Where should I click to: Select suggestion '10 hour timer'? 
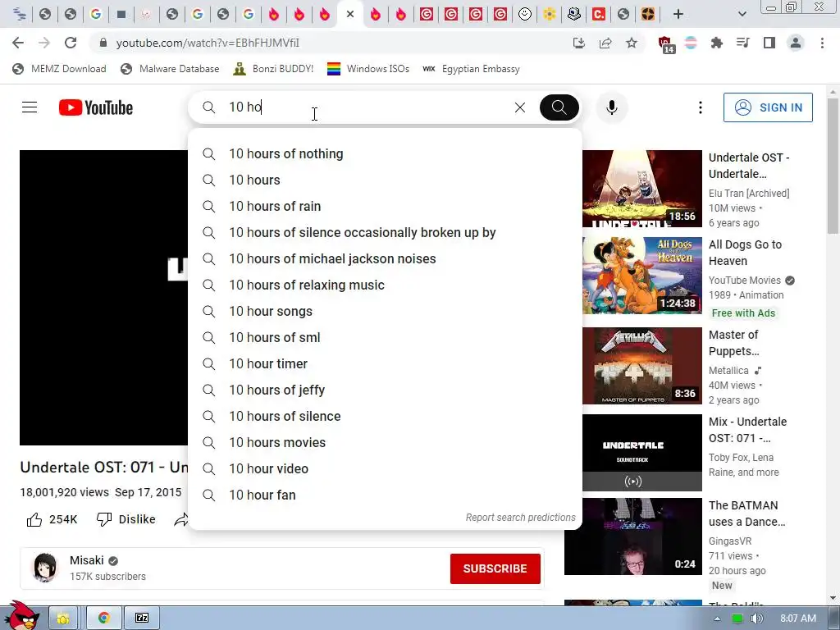385,363
